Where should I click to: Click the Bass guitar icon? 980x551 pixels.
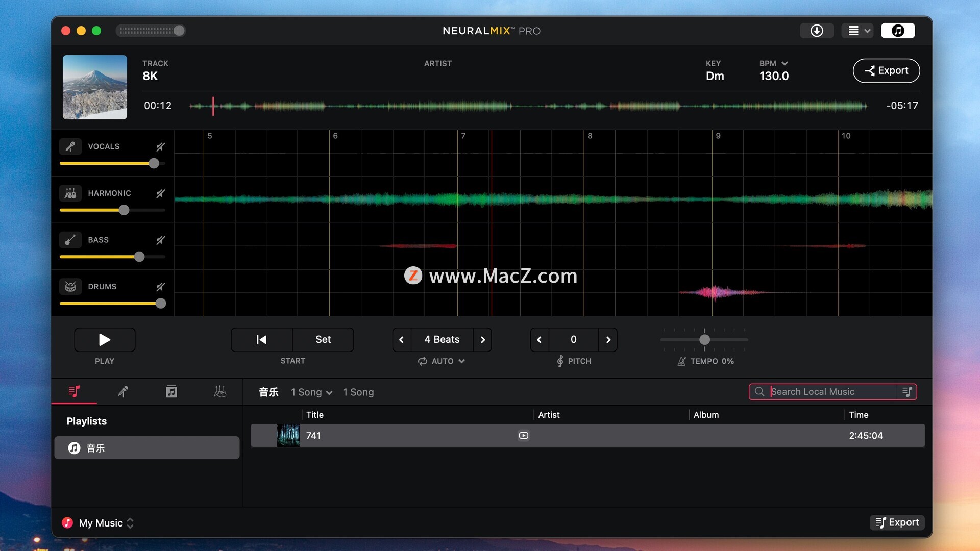tap(70, 240)
